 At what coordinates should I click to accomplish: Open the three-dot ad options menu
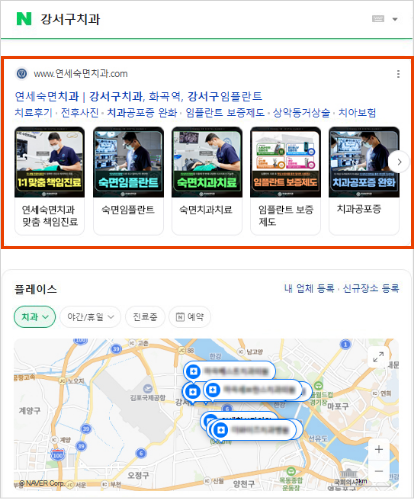[398, 74]
